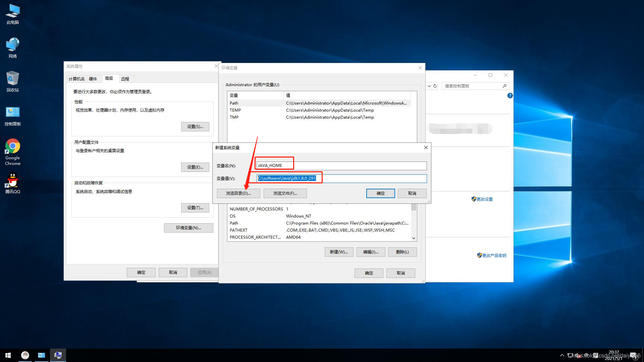Click the 环境变量 button in 系统属性
Screen dimensions: 644x362
pyautogui.click(x=187, y=228)
